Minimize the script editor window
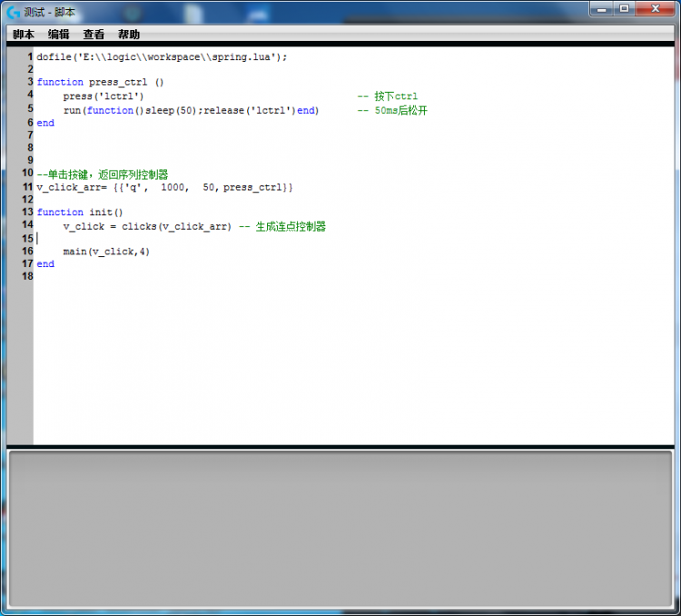 [603, 8]
